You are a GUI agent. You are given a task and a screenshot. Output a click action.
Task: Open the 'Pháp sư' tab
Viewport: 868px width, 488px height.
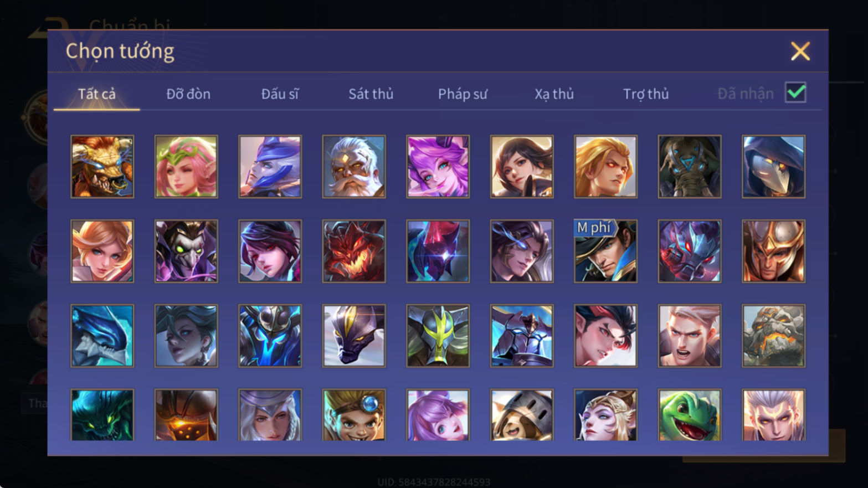(x=463, y=94)
